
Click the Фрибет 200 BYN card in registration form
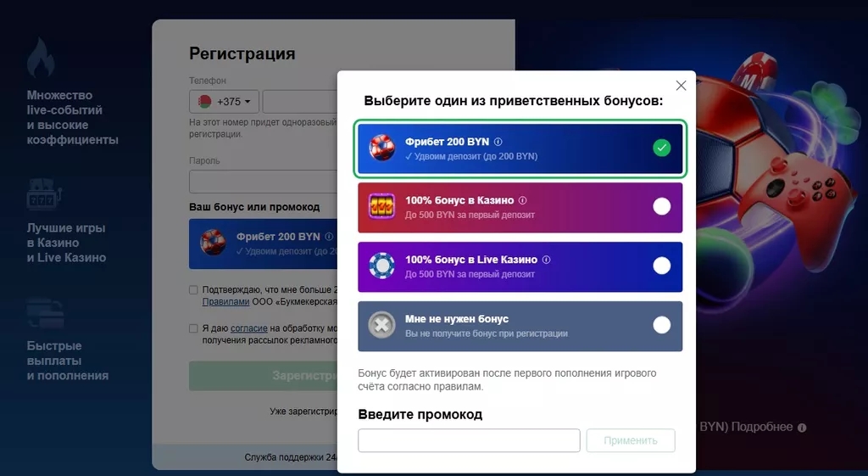click(264, 244)
